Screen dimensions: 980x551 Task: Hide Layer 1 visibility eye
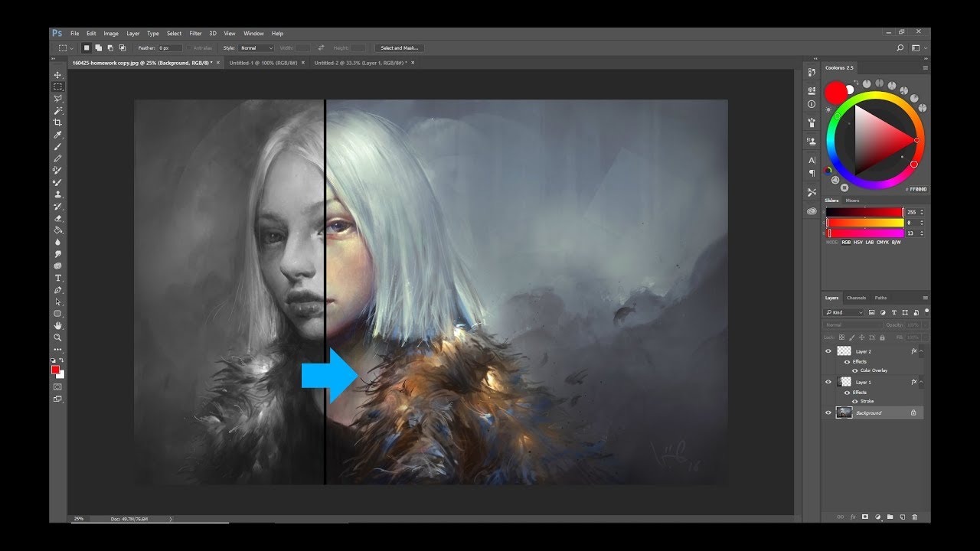[x=828, y=382]
